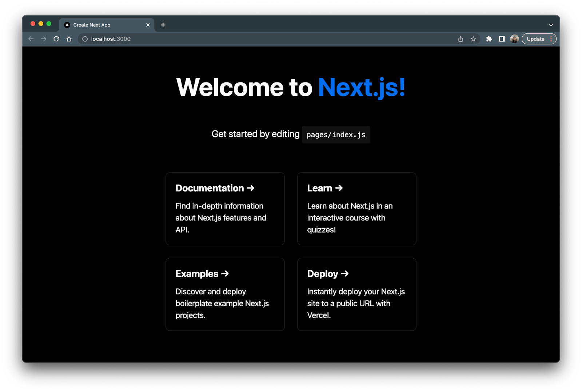582x392 pixels.
Task: Click the Update button
Action: pos(536,39)
